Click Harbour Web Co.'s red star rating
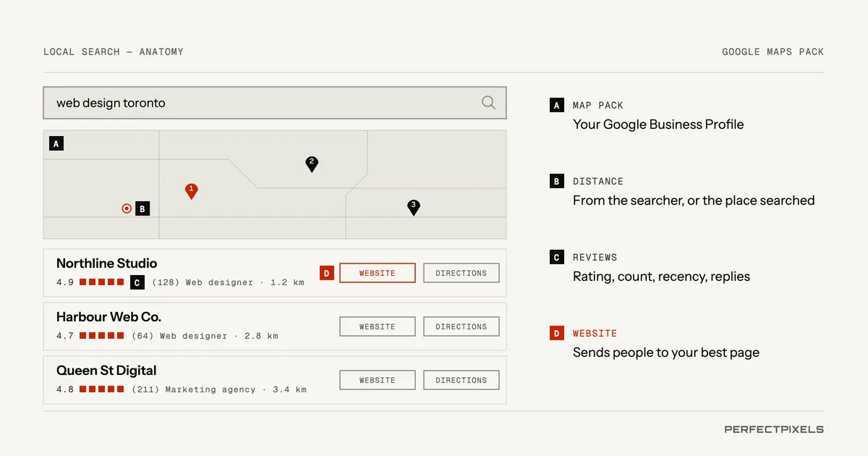 (x=101, y=336)
